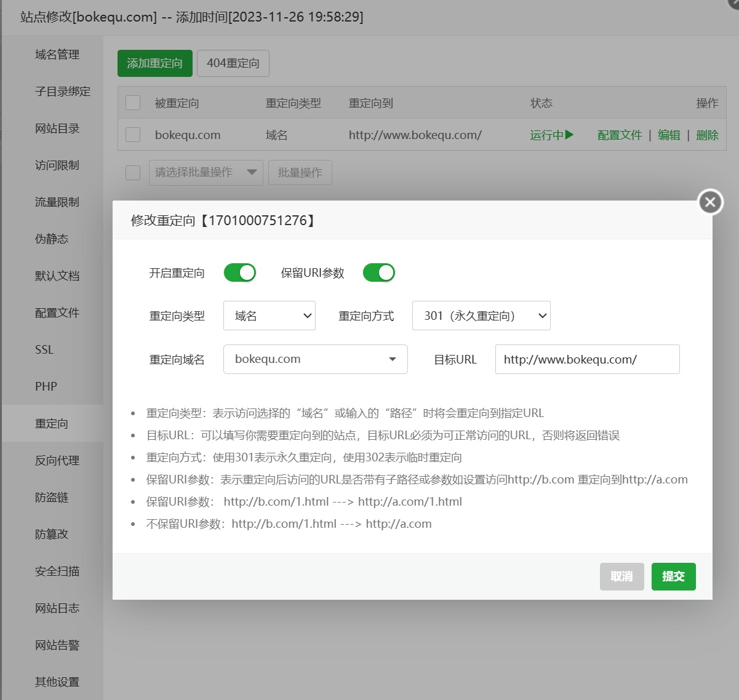Click the 删除 link in table row
Image resolution: width=739 pixels, height=700 pixels.
tap(707, 135)
